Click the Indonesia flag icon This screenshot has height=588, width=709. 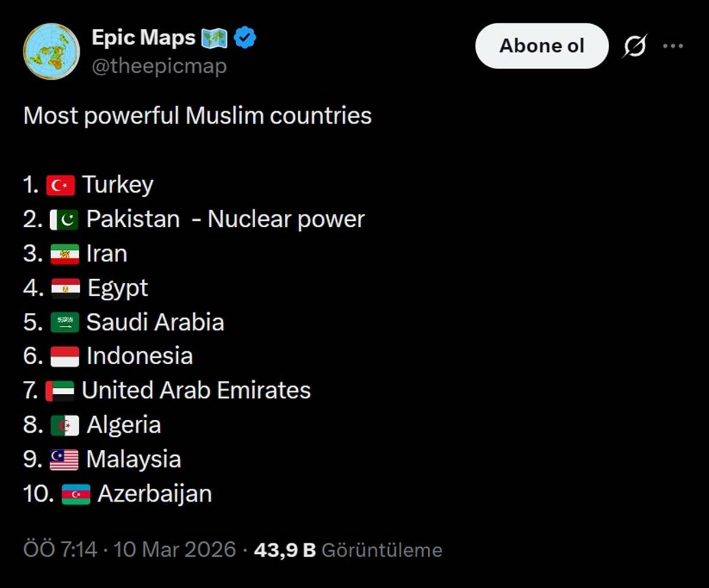tap(64, 357)
